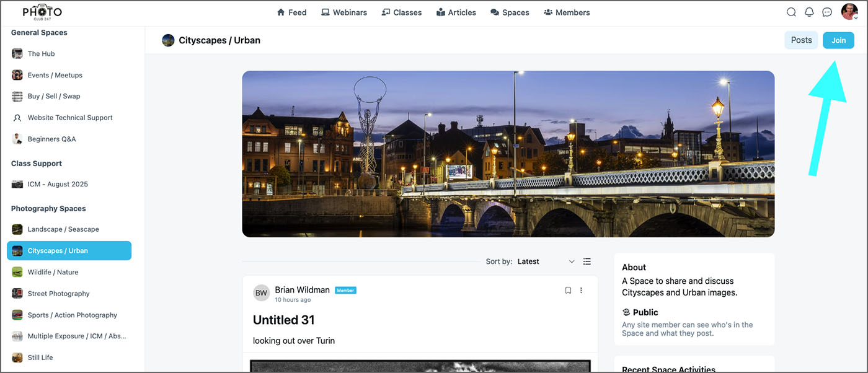Open the user profile avatar menu
The height and width of the screenshot is (373, 868).
[x=849, y=12]
